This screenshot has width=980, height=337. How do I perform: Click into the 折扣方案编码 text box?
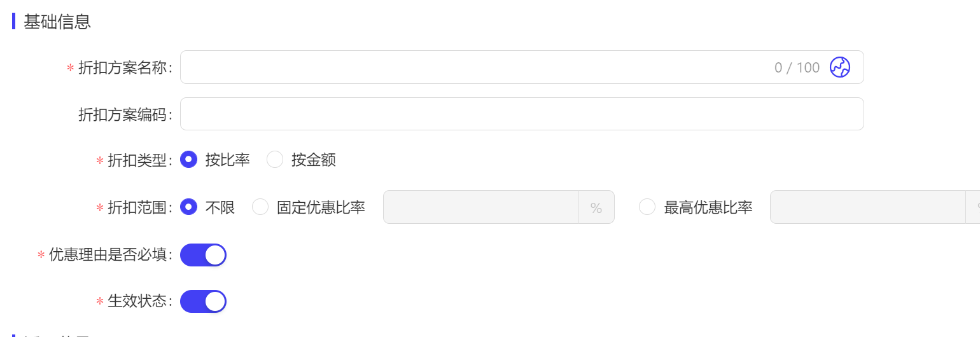pos(522,114)
